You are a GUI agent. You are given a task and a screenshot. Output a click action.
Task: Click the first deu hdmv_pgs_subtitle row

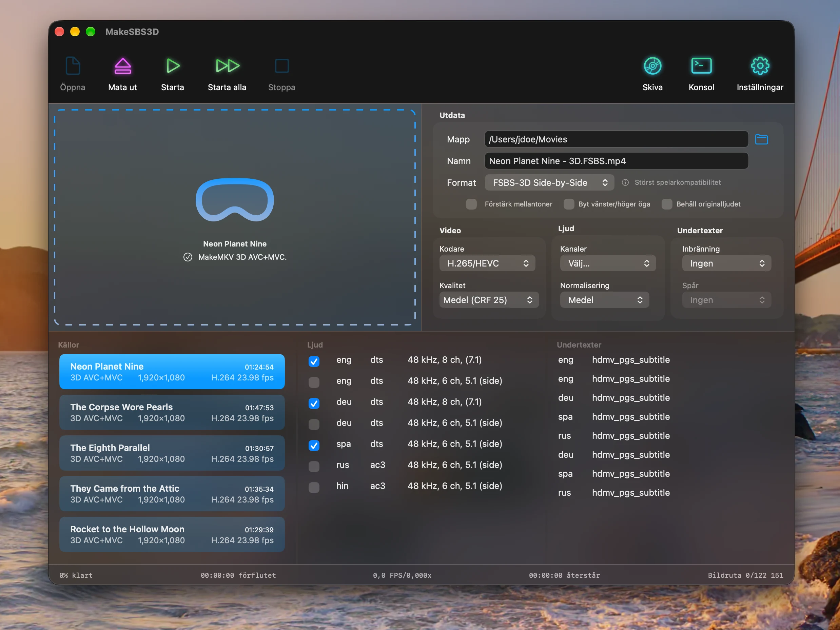(614, 398)
